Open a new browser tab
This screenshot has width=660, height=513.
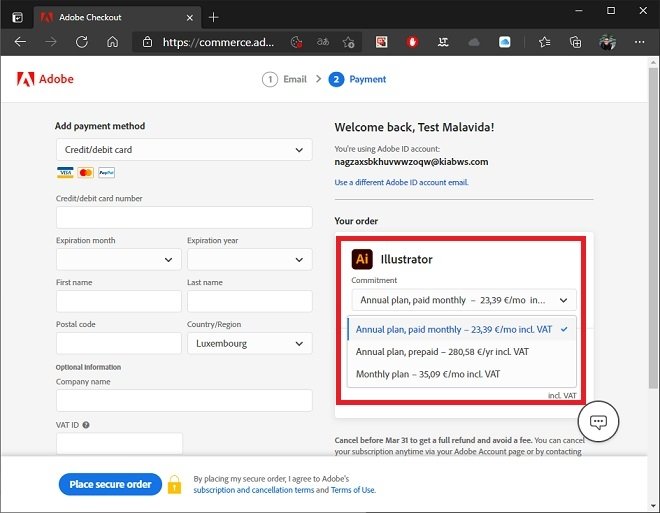(213, 17)
